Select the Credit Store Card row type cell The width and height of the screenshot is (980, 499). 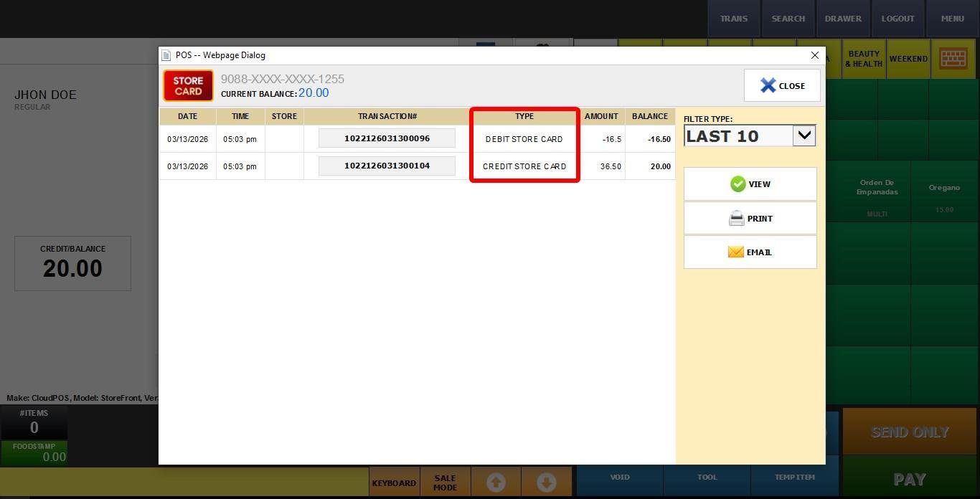[x=524, y=166]
